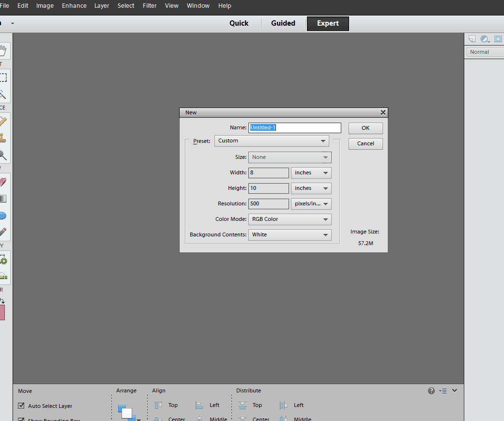Click the create new layer icon
Screen dimensions: 504x421
[472, 39]
